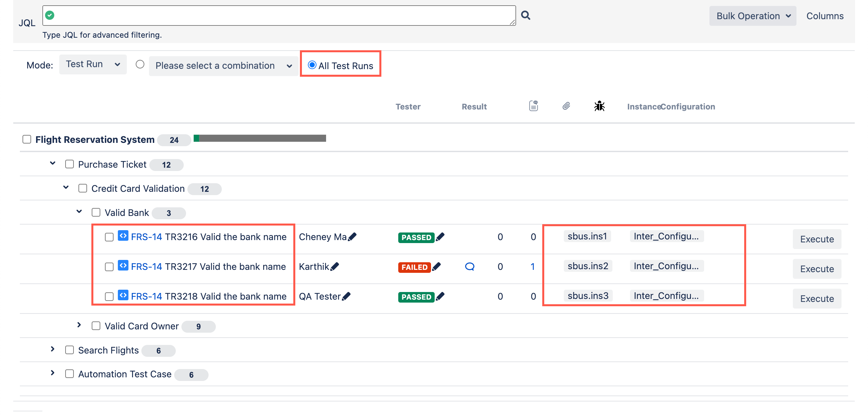Click the bug defects column icon

599,106
